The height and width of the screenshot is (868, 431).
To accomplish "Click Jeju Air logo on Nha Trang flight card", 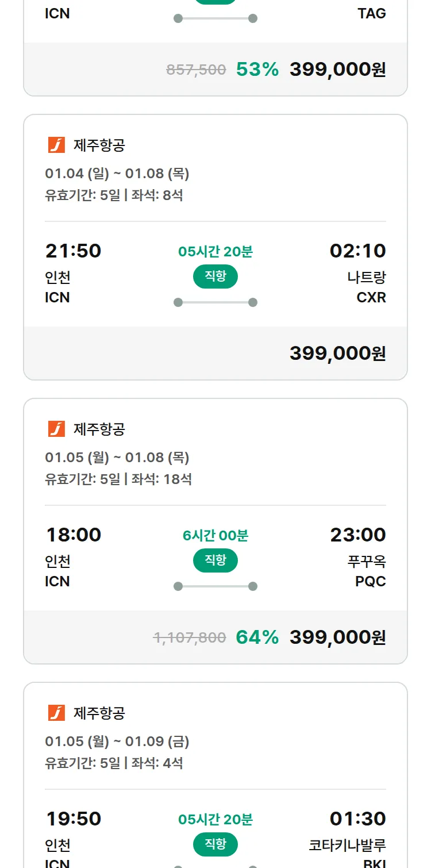I will (56, 145).
